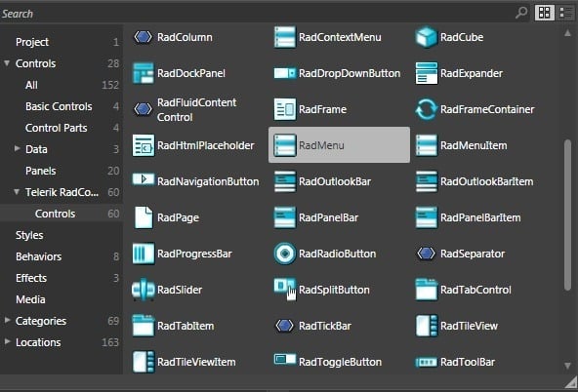Click the search magnifier icon
This screenshot has width=578, height=392.
(521, 13)
